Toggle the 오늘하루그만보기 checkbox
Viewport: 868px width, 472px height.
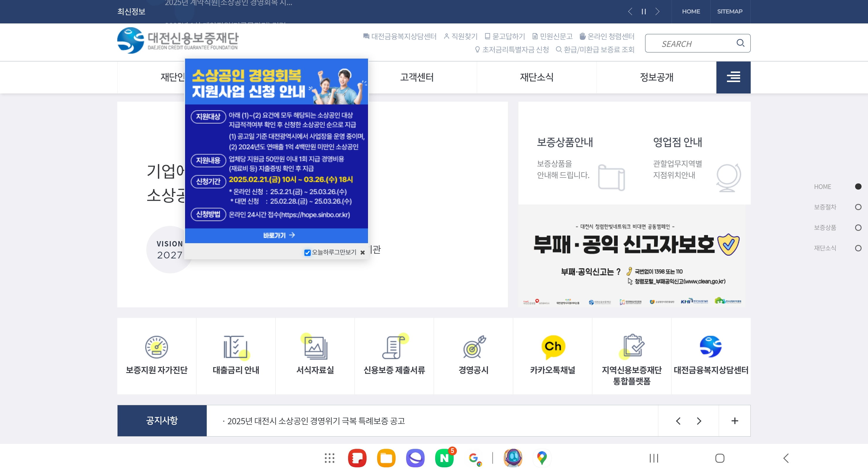(x=307, y=253)
